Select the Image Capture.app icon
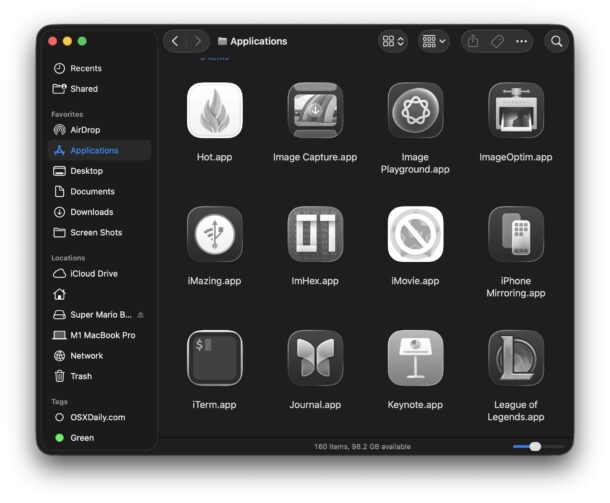The image size is (610, 503). coord(315,110)
